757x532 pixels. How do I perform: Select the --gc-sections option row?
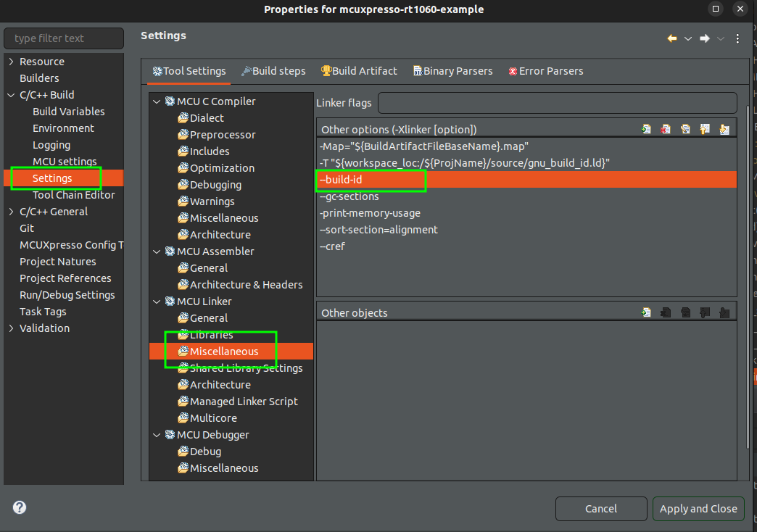click(349, 196)
